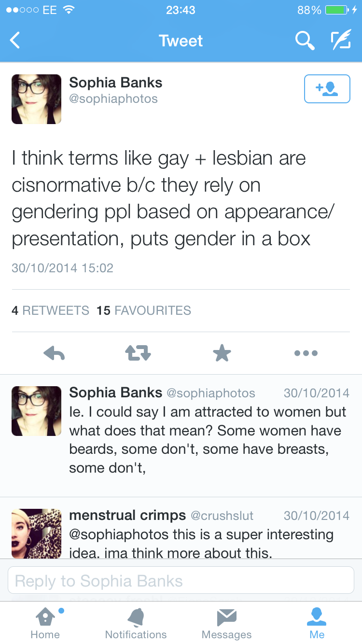
Task: Tap the battery icon in status bar
Action: coord(336,10)
